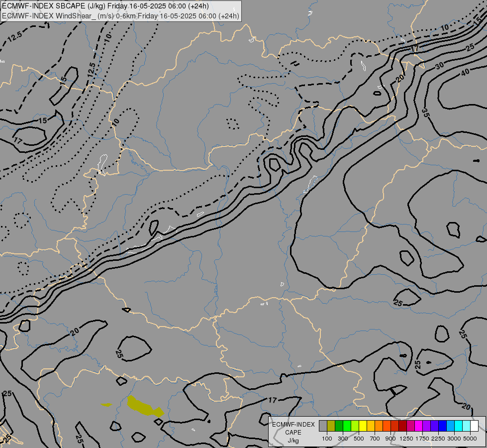This screenshot has width=487, height=448.
Task: Click the legend value 3000
Action: pyautogui.click(x=454, y=439)
